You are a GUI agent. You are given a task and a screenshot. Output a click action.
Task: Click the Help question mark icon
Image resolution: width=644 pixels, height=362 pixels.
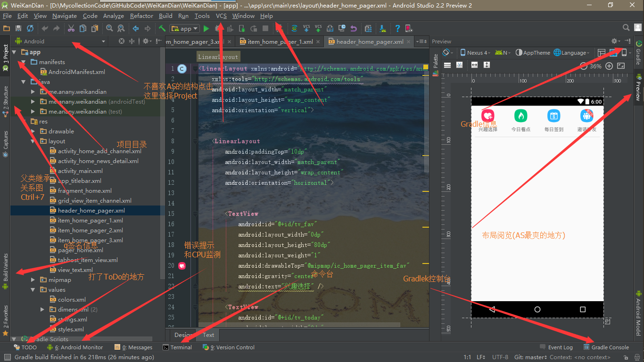point(397,29)
